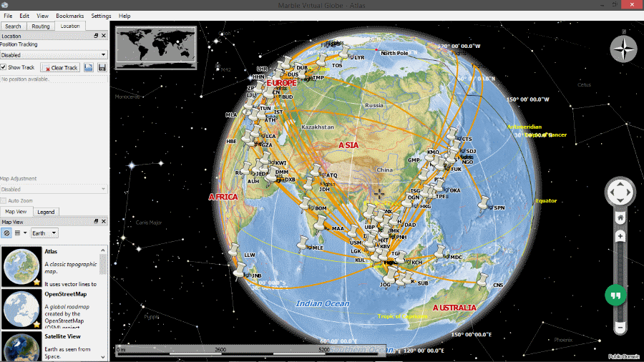Click the AUSTRALIA continent label
The width and height of the screenshot is (644, 362).
pyautogui.click(x=454, y=308)
